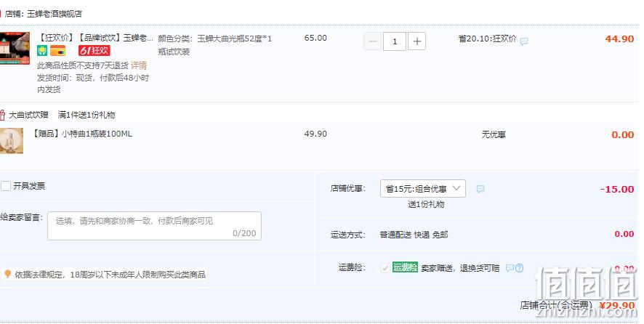
Task: Select the 省20.10:狂欢价 discount text
Action: pyautogui.click(x=487, y=39)
